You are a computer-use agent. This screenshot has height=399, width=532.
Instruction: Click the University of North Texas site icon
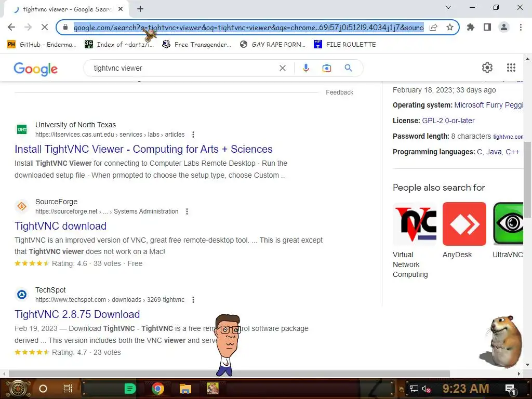(x=22, y=129)
